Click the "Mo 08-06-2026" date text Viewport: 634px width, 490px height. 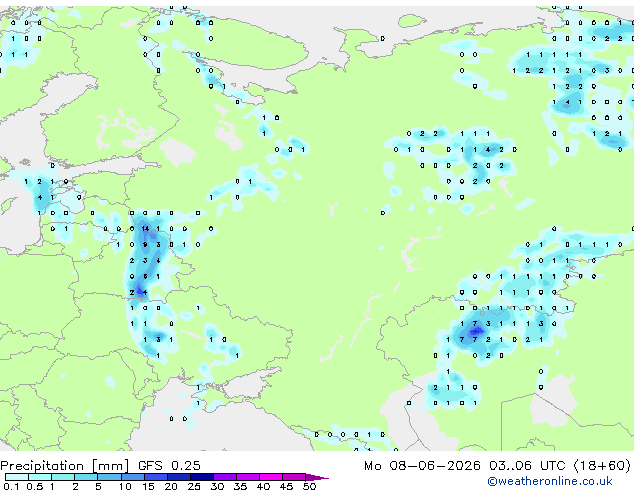point(422,465)
